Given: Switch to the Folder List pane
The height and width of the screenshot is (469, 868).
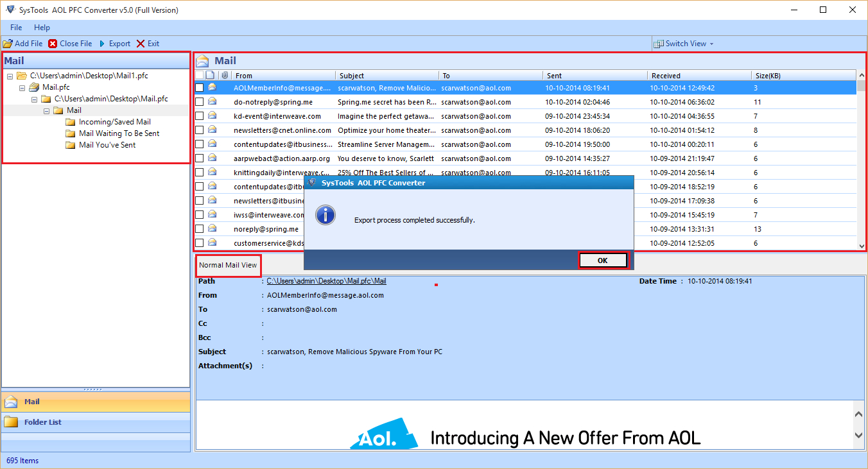Looking at the screenshot, I should [96, 422].
